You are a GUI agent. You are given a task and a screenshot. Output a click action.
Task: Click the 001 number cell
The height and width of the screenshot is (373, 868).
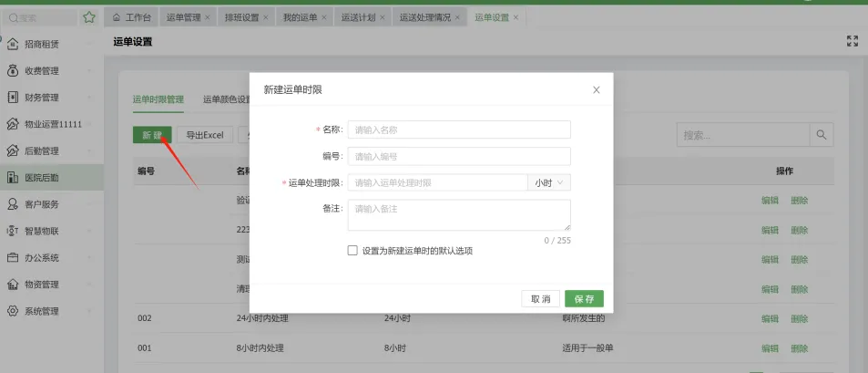click(x=145, y=348)
